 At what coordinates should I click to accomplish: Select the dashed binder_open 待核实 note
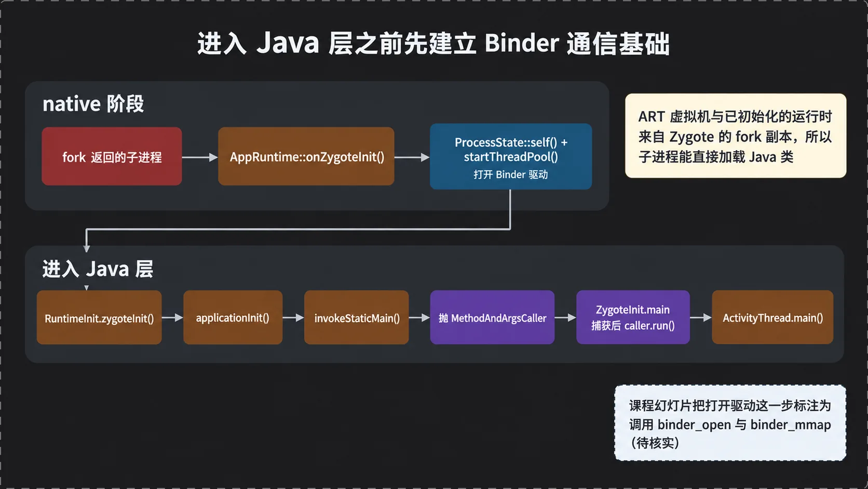(x=730, y=423)
